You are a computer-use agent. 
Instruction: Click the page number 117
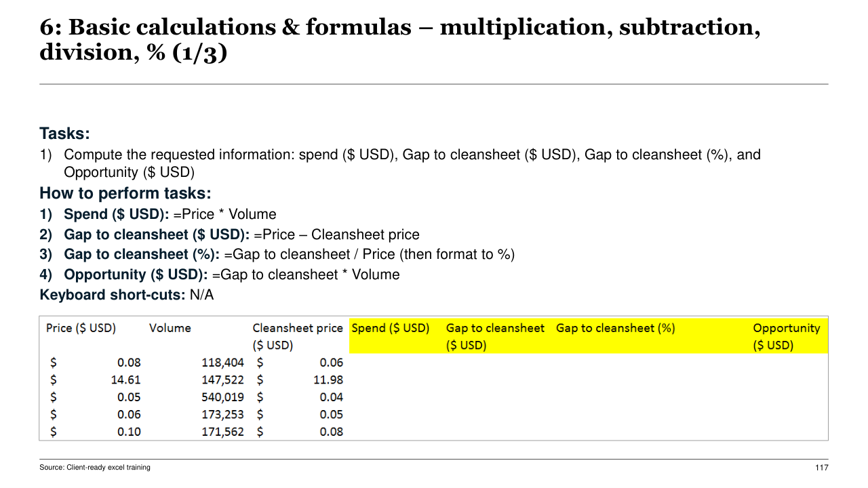pyautogui.click(x=821, y=468)
